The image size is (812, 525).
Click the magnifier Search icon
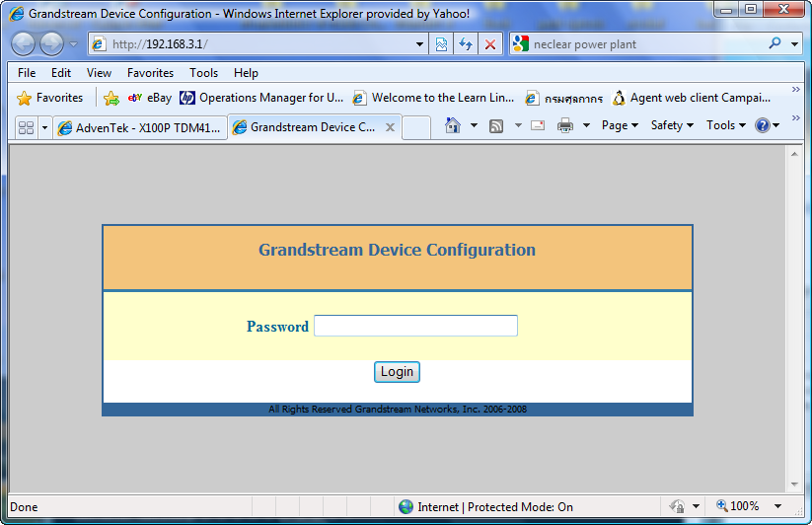click(775, 43)
